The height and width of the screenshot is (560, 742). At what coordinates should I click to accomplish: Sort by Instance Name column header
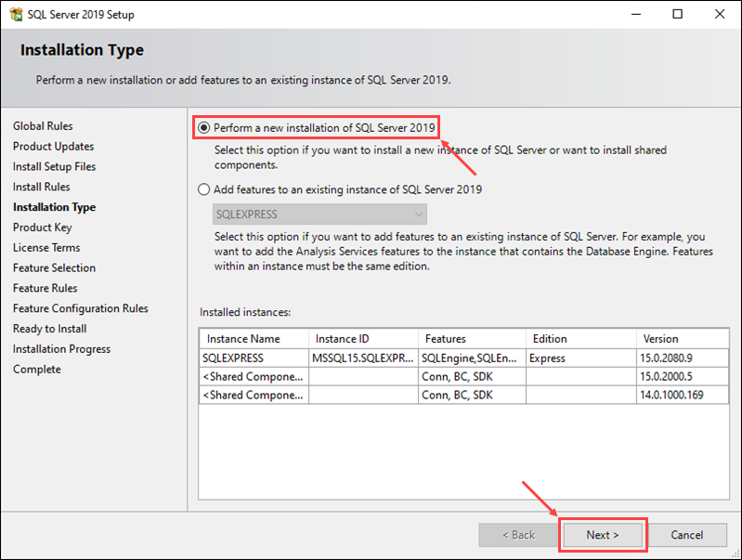254,339
